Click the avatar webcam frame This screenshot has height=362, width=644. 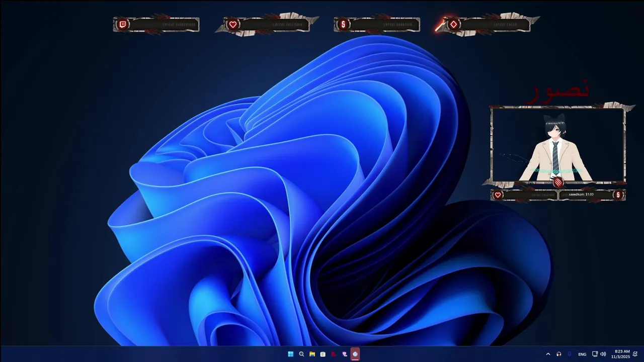[558, 145]
